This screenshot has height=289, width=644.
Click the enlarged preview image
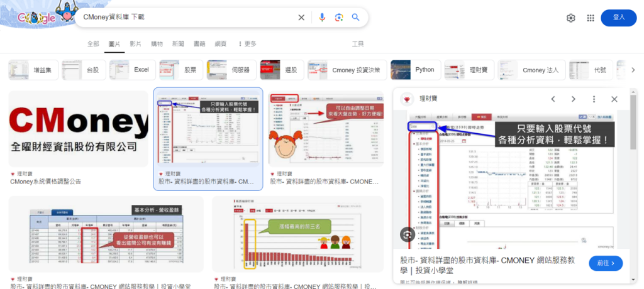(511, 180)
